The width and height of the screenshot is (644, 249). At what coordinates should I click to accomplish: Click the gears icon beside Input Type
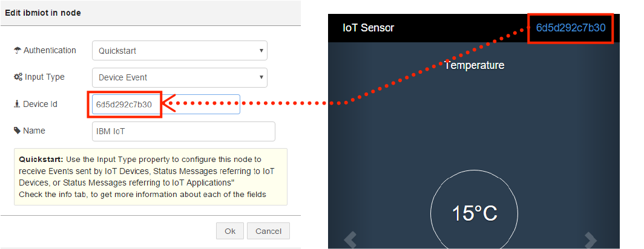point(18,77)
